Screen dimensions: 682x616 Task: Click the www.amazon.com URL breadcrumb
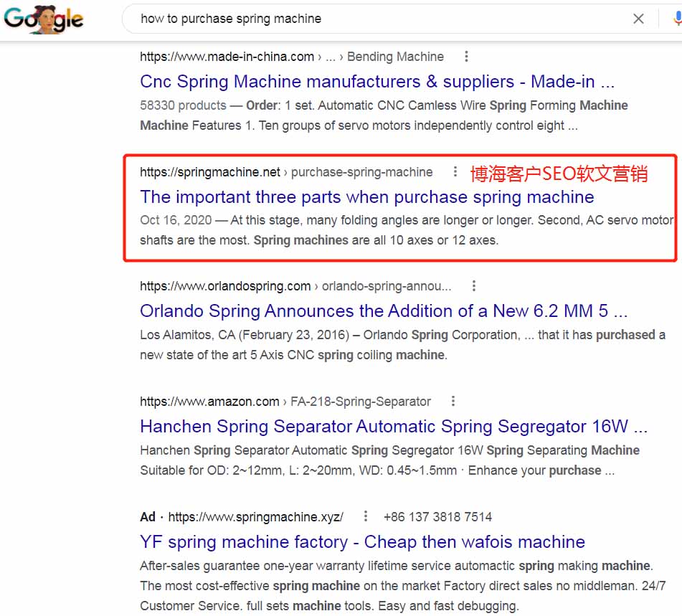209,402
